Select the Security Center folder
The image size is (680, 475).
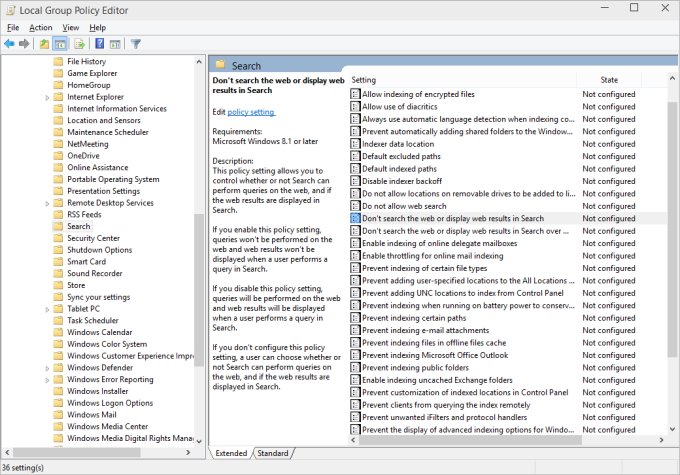click(x=93, y=238)
